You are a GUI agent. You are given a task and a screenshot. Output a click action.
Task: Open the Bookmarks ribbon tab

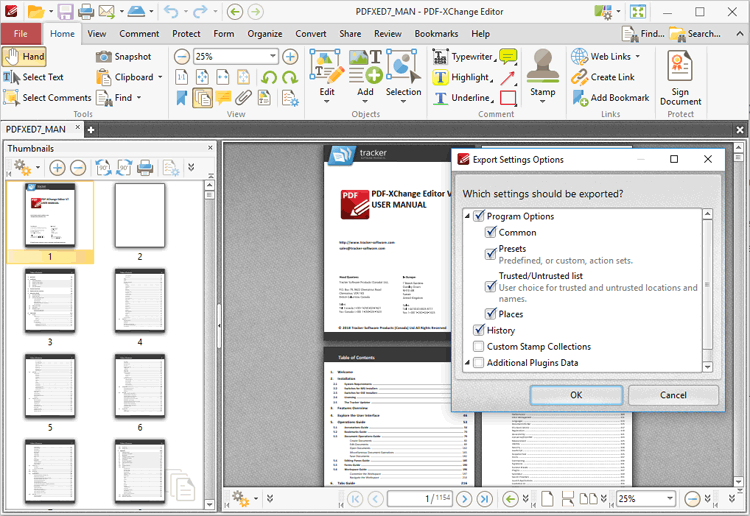coord(436,34)
